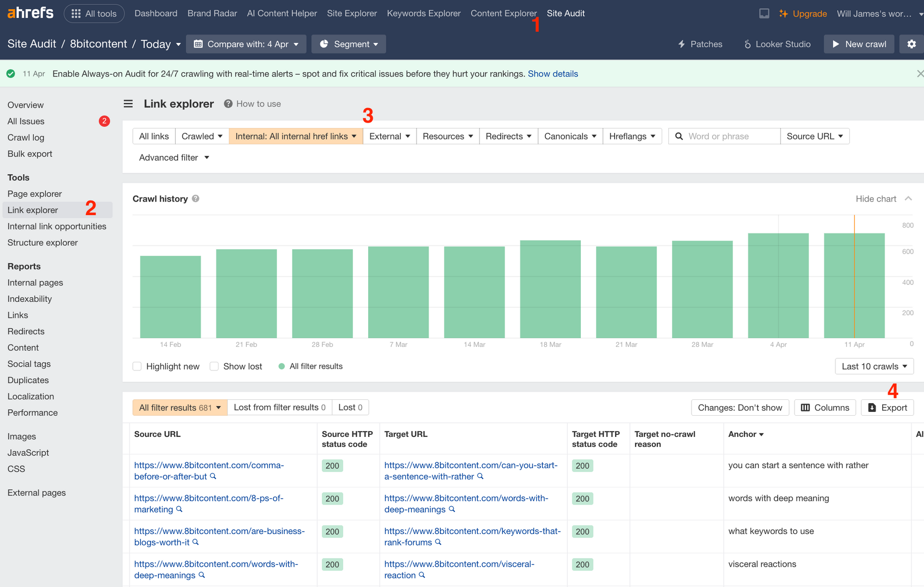Click the Export button

point(887,408)
